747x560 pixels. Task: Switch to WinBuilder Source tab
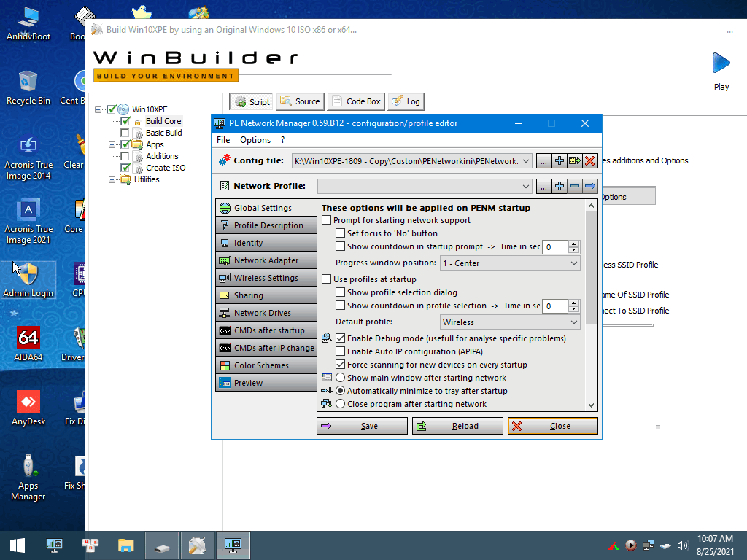300,101
